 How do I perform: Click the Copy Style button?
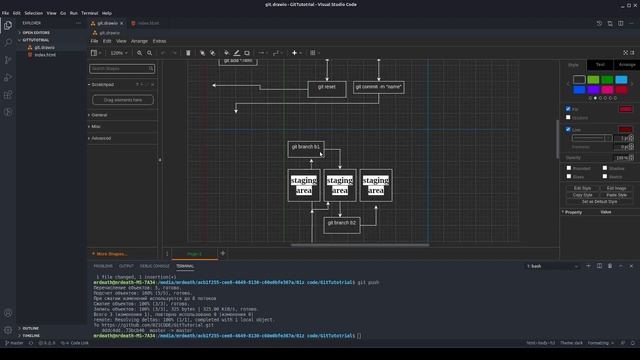click(x=582, y=195)
